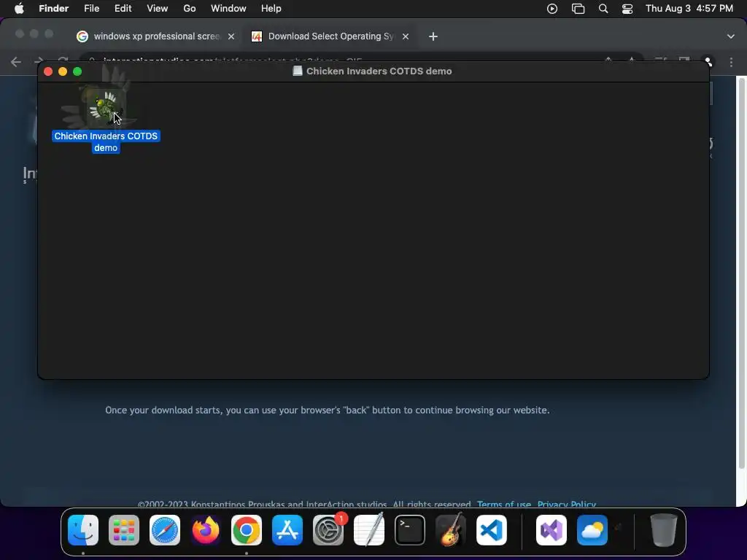The width and height of the screenshot is (747, 560).
Task: Open Spotlight search from menu bar
Action: [x=603, y=9]
